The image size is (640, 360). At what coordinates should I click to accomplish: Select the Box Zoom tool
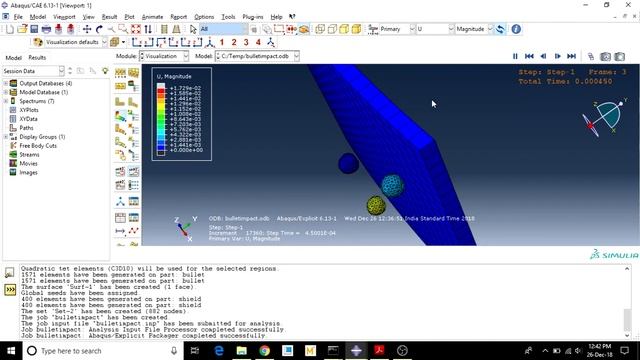tap(123, 29)
